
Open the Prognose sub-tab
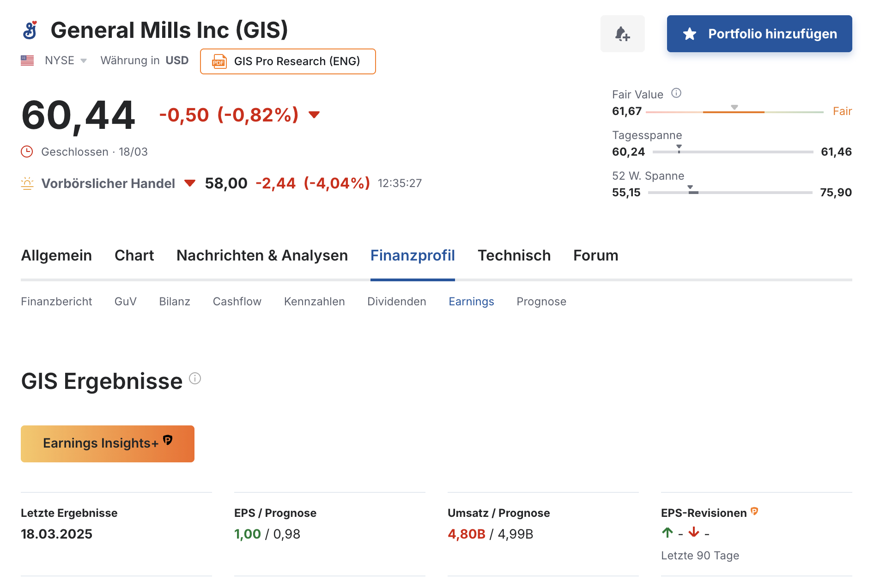pyautogui.click(x=541, y=302)
